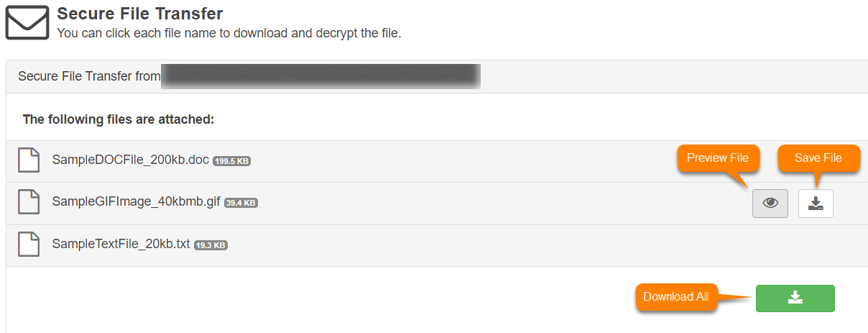
Task: Download SampleDOCFile_200kb.doc by its file name
Action: (131, 160)
